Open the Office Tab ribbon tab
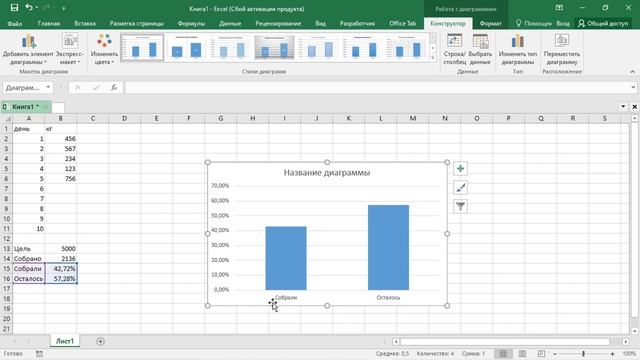This screenshot has width=640, height=360. click(x=402, y=23)
